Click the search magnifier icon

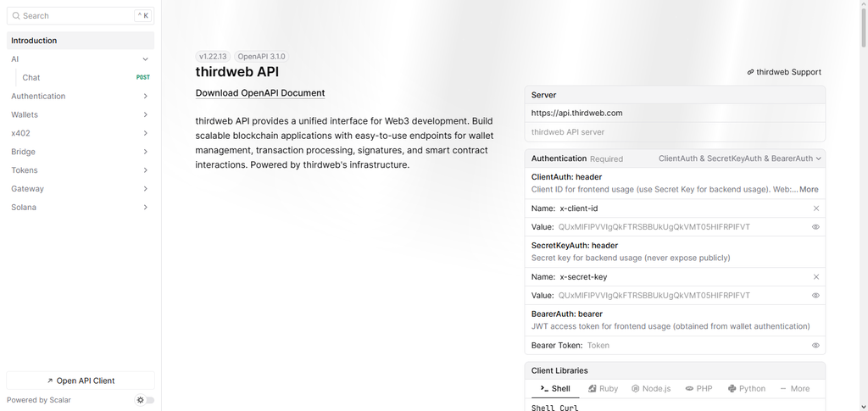16,16
